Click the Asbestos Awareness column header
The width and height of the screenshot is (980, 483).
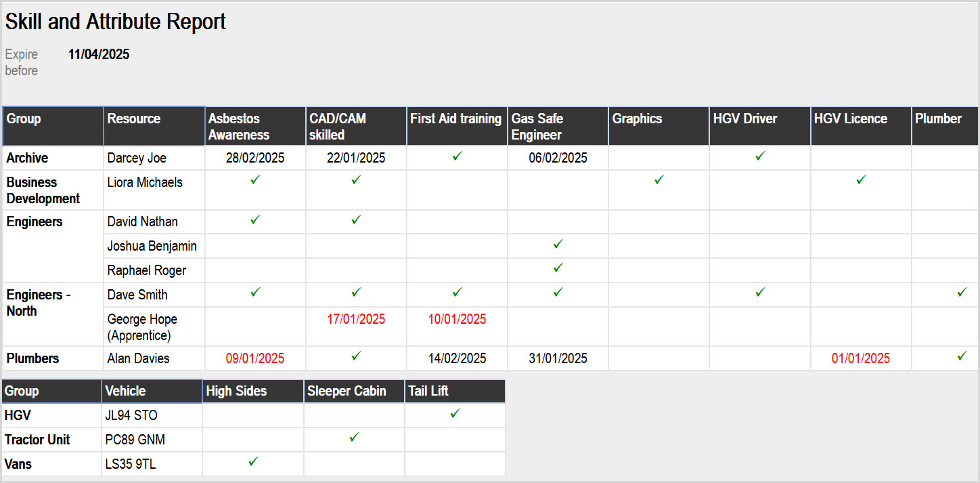pos(255,126)
